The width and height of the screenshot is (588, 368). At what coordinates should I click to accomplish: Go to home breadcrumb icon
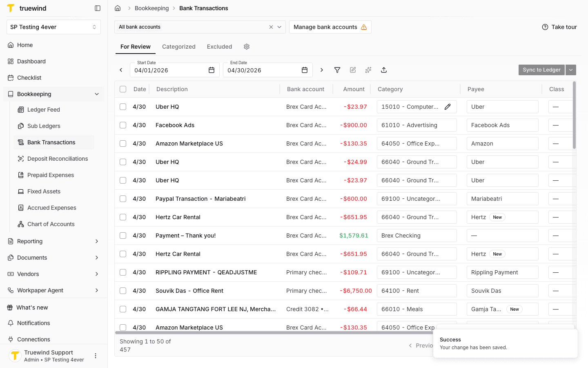coord(118,8)
